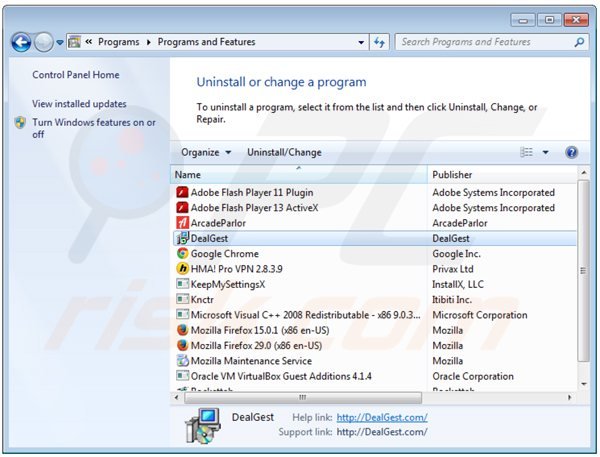Click the blue Help question-mark icon
The image size is (600, 457).
click(571, 152)
